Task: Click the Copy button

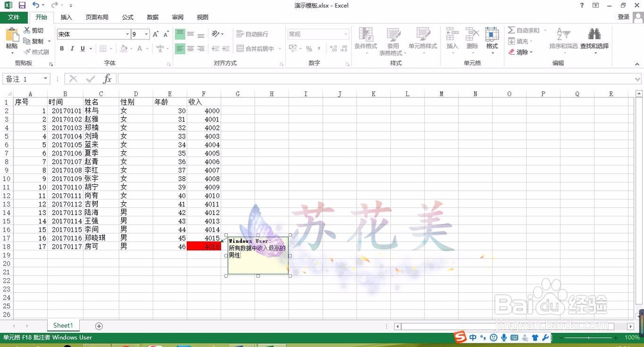Action: pos(33,41)
